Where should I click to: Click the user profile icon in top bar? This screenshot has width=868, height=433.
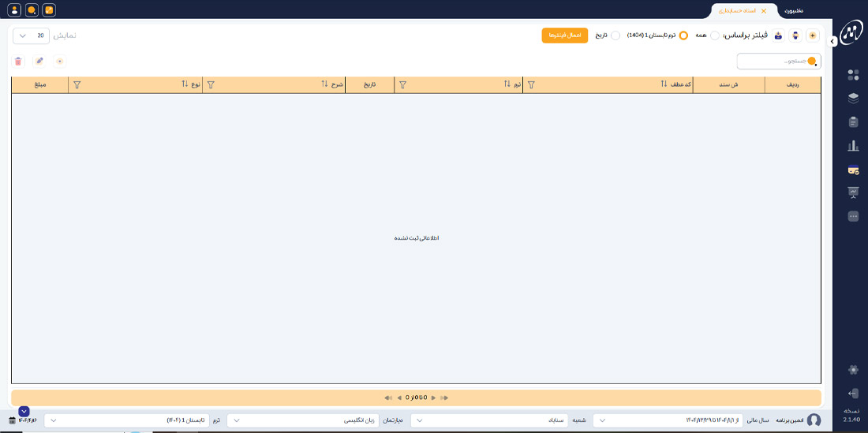pyautogui.click(x=14, y=10)
